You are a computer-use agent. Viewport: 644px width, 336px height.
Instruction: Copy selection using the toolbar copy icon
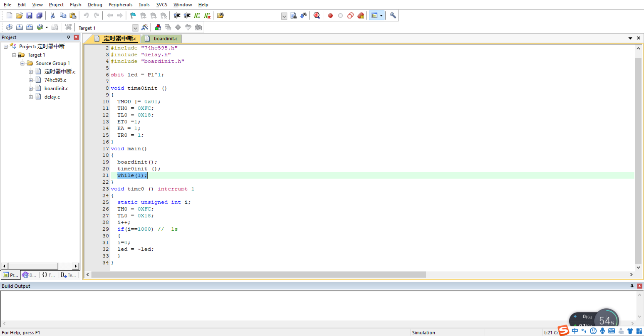click(63, 15)
